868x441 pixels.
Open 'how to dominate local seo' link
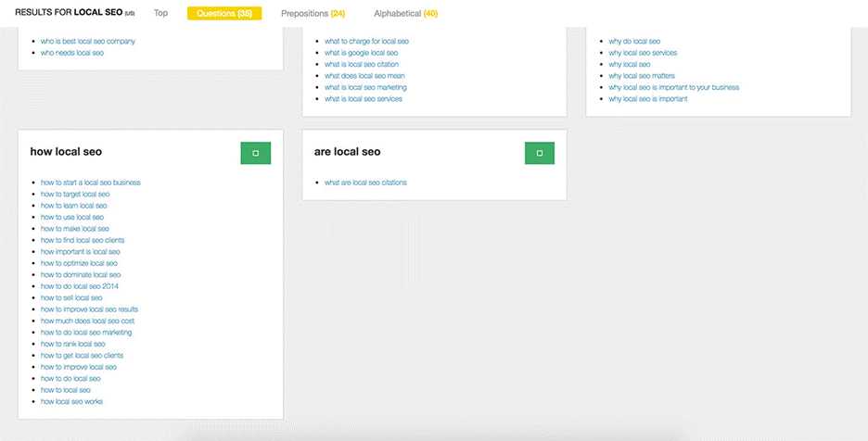coord(81,274)
